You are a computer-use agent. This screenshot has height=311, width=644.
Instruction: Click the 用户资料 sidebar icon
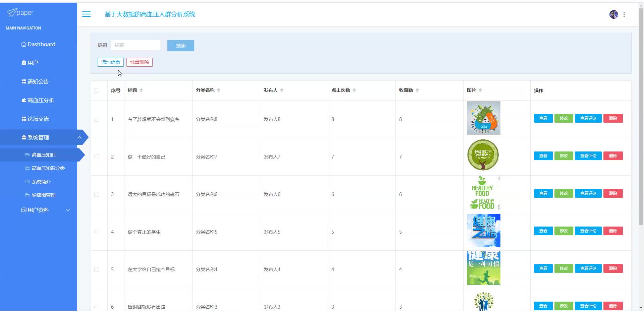pyautogui.click(x=24, y=210)
